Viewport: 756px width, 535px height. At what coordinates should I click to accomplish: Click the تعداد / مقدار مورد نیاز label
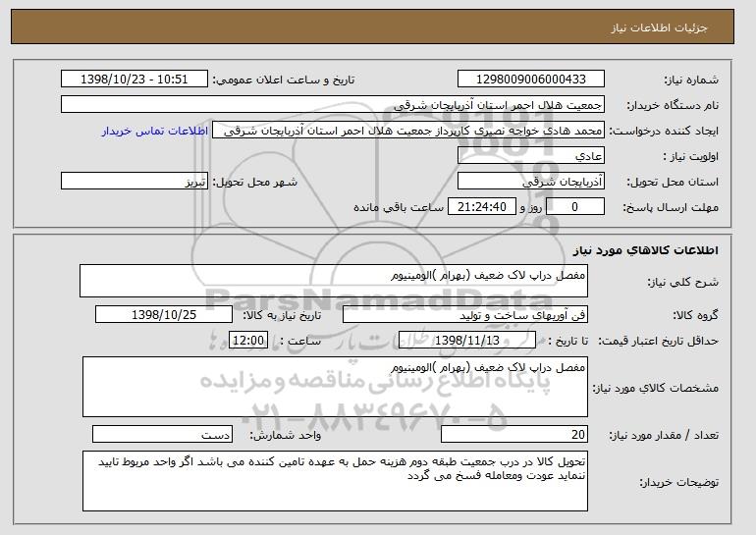click(664, 435)
